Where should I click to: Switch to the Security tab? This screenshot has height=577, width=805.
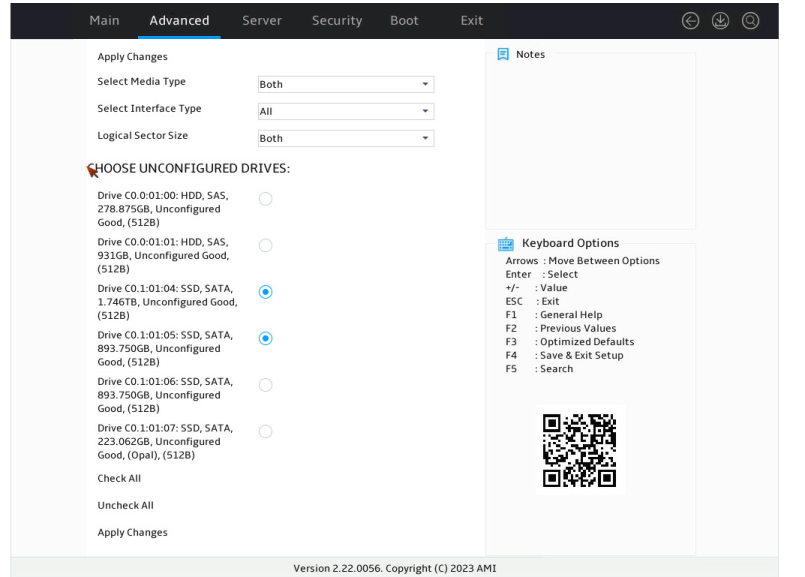tap(337, 21)
